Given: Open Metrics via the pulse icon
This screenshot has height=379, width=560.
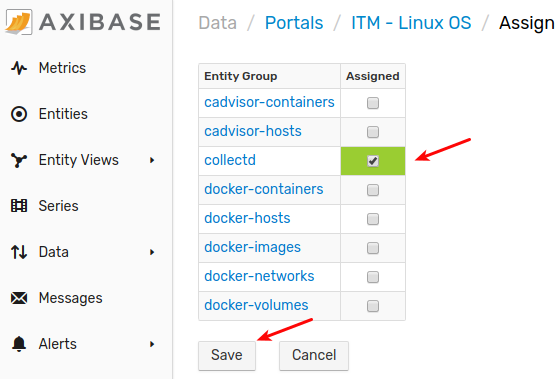Looking at the screenshot, I should tap(19, 68).
